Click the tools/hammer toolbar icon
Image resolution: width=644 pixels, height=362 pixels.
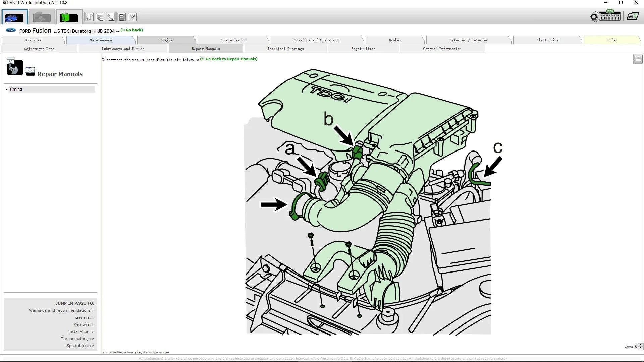pos(89,17)
